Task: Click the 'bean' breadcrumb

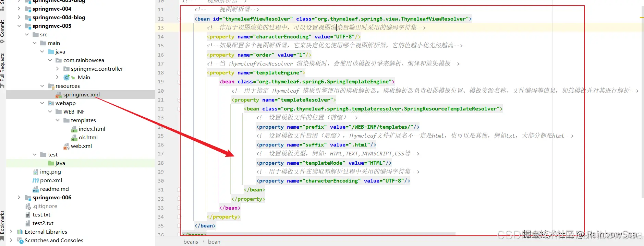Action: (x=214, y=242)
